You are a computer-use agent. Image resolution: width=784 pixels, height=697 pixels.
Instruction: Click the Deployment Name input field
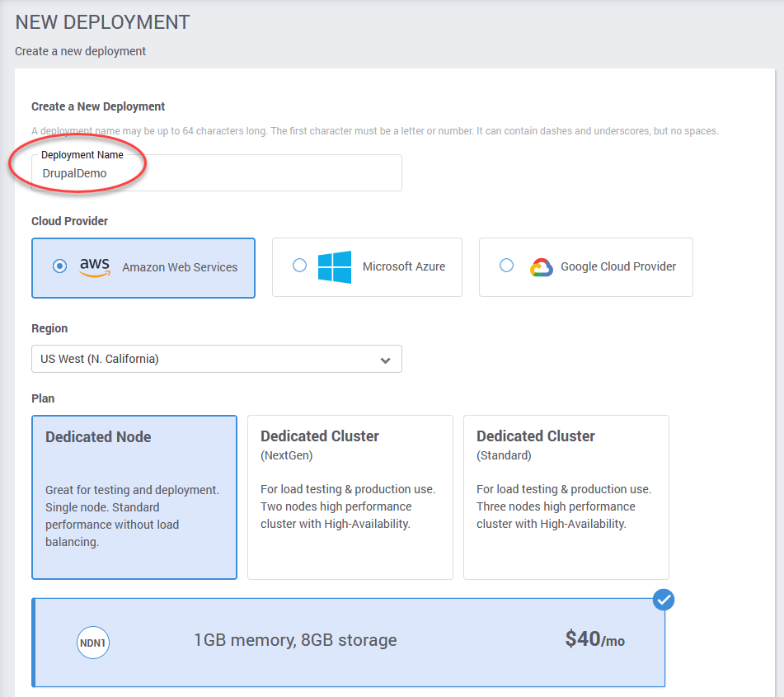coord(217,172)
